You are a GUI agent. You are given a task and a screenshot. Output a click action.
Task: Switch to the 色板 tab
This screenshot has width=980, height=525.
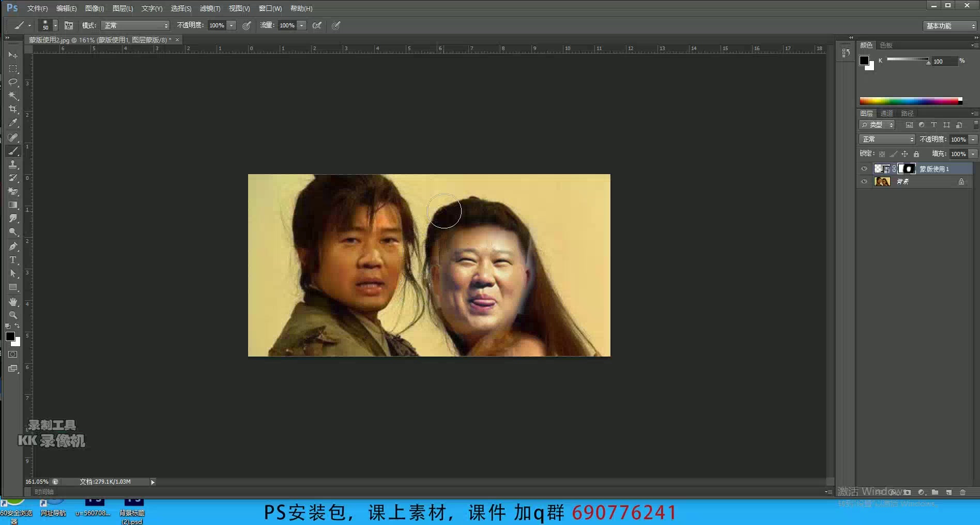coord(886,45)
